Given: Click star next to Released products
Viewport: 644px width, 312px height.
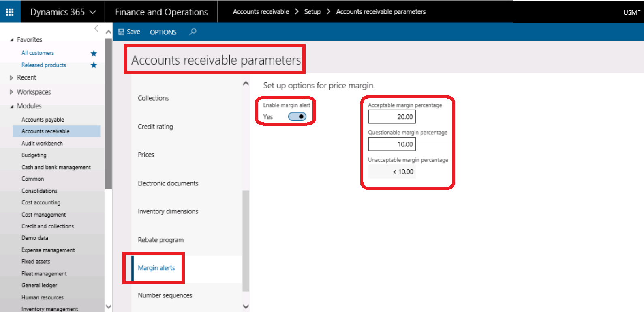Looking at the screenshot, I should pyautogui.click(x=94, y=65).
